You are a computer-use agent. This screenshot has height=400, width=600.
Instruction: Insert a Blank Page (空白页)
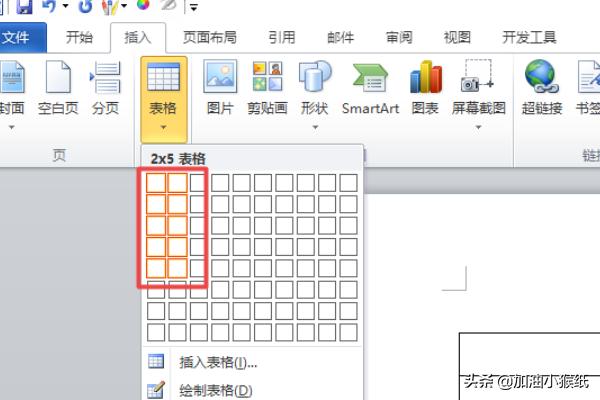[57, 85]
